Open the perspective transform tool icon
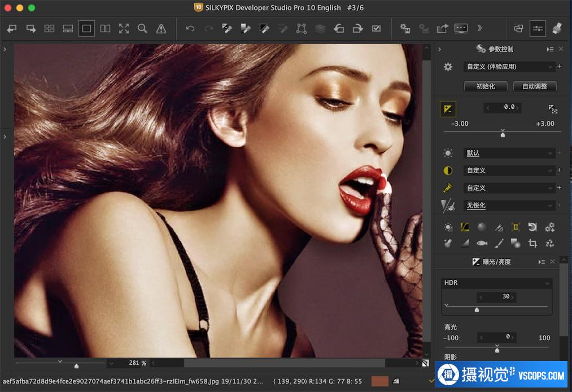Viewport: 572px width, 392px height. coord(302,28)
